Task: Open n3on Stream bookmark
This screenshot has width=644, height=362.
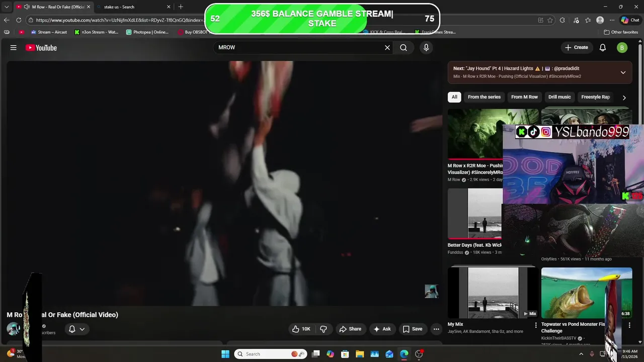Action: pyautogui.click(x=96, y=32)
